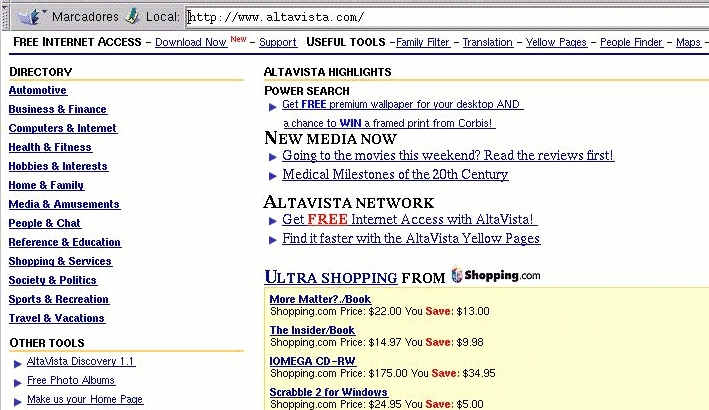
Task: Visit the Society & Politics category
Action: (52, 280)
